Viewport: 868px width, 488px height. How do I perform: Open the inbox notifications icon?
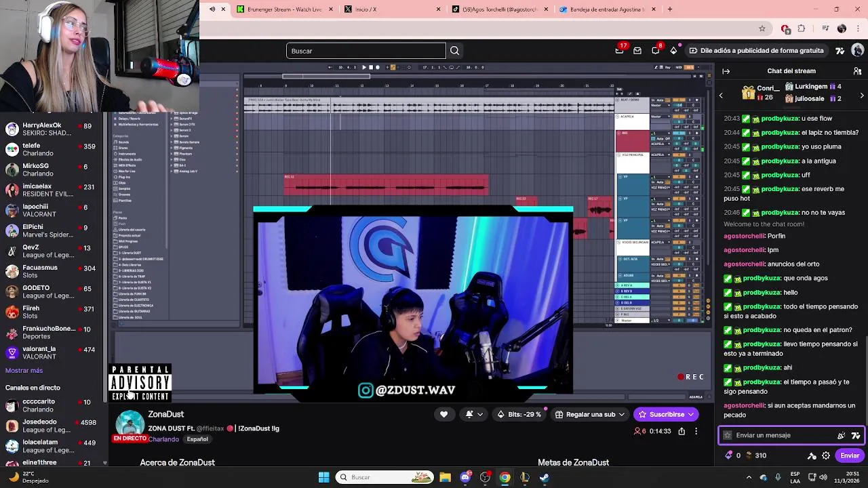tap(637, 50)
